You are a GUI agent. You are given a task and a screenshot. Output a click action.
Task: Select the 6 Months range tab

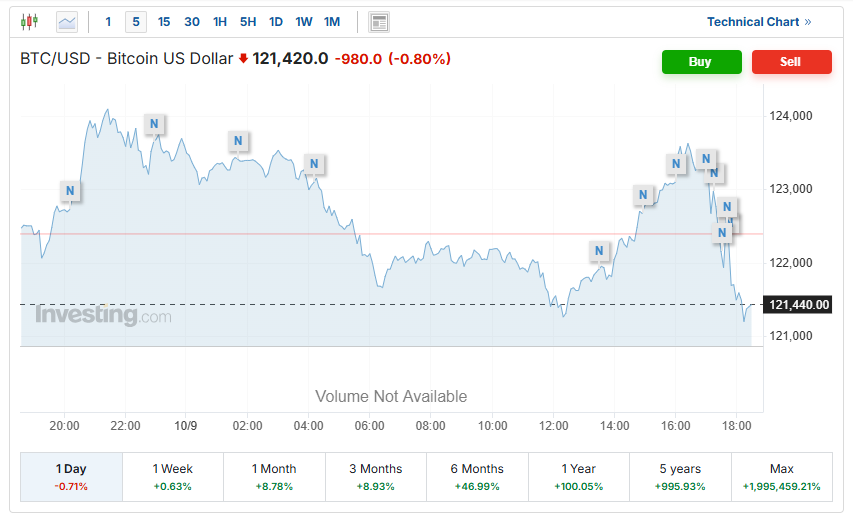tap(477, 476)
